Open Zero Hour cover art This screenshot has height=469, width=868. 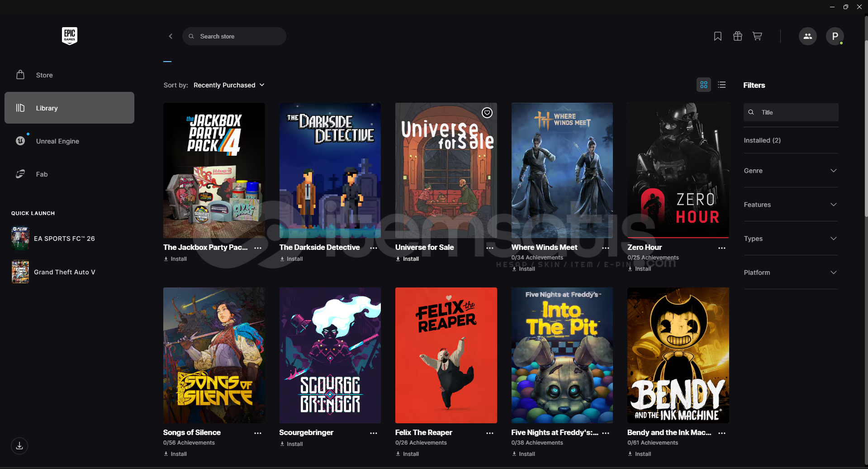pos(678,170)
